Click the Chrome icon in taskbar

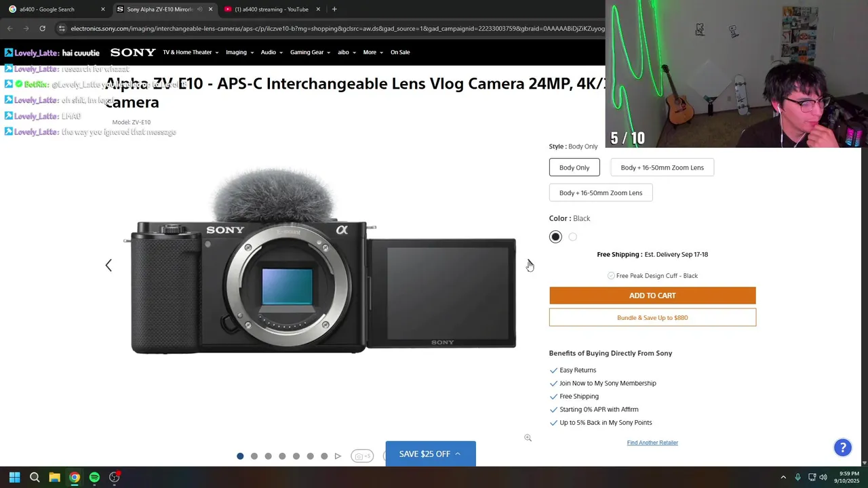[75, 477]
